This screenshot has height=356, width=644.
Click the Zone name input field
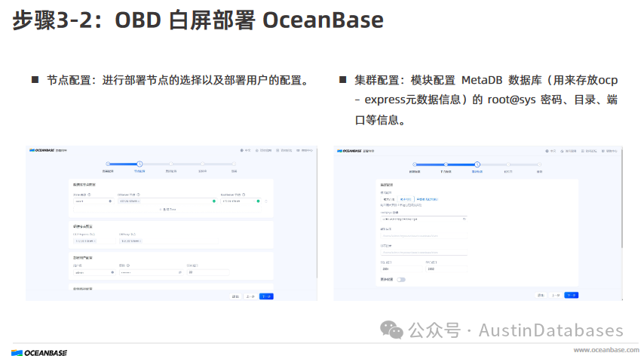94,201
